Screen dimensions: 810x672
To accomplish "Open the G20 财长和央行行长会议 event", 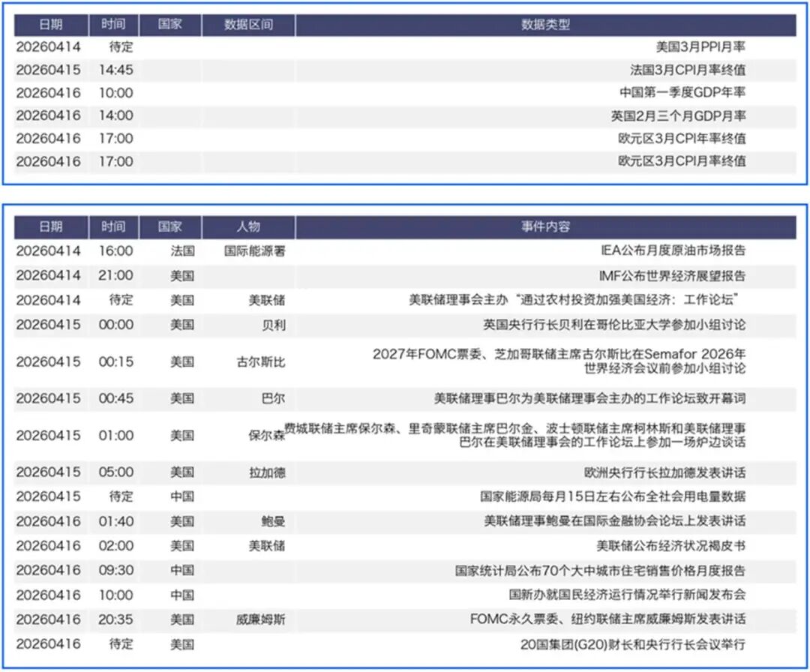I will 633,644.
